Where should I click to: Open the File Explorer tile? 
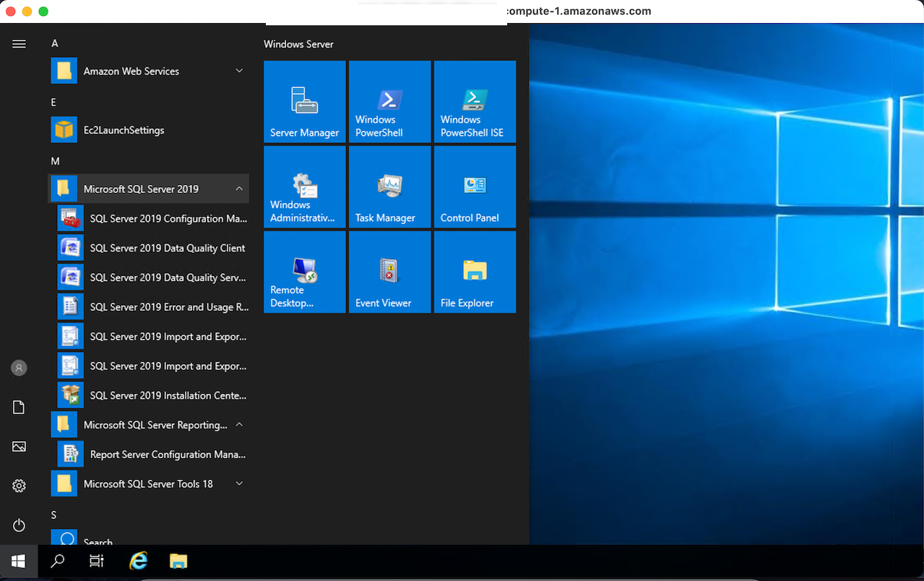475,272
